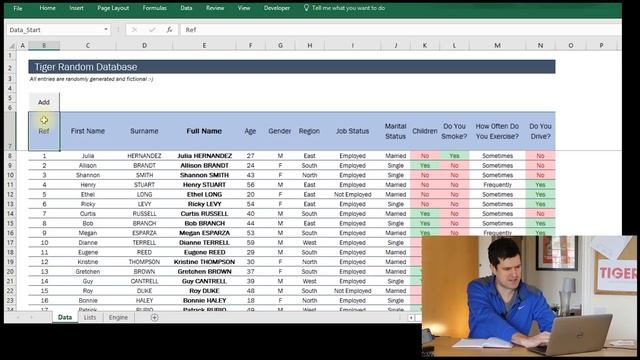Click the Cancel (X) formula bar icon

pyautogui.click(x=134, y=30)
